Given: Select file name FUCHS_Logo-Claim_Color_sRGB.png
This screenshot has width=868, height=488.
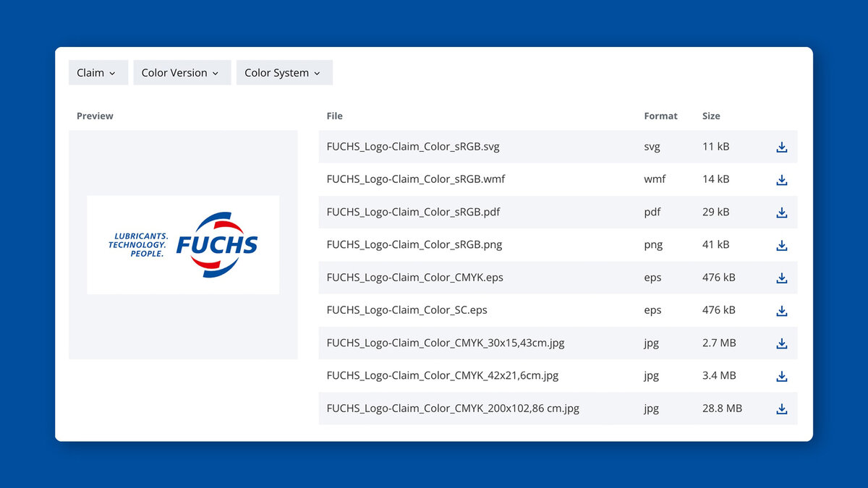Looking at the screenshot, I should (x=414, y=245).
